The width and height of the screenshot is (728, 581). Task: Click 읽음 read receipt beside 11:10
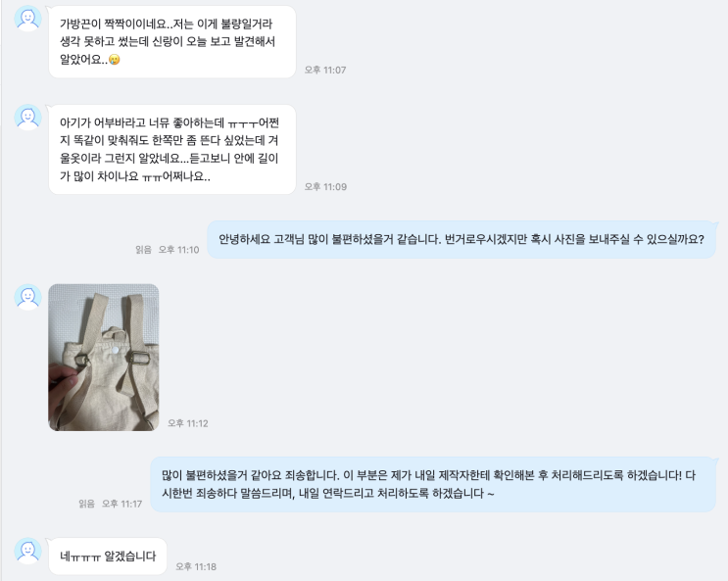click(x=143, y=250)
